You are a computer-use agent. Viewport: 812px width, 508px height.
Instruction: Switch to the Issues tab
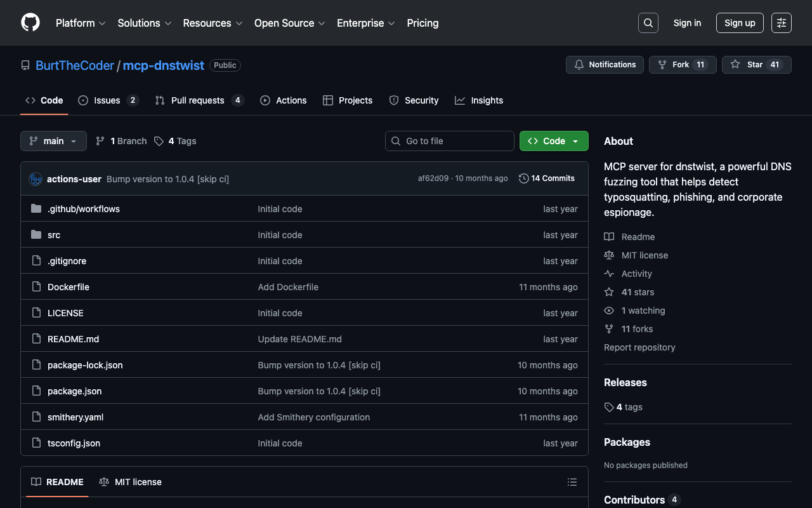coord(107,100)
